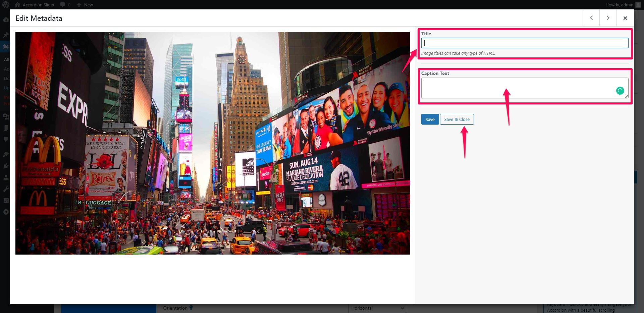Click the blue Save button
644x313 pixels.
[430, 119]
